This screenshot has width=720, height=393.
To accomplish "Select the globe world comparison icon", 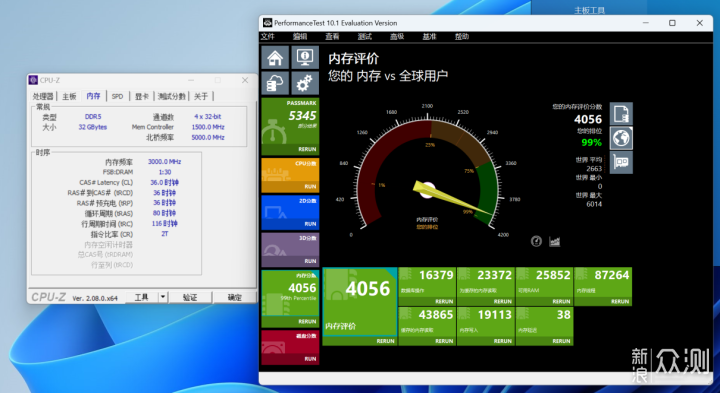I will (621, 138).
